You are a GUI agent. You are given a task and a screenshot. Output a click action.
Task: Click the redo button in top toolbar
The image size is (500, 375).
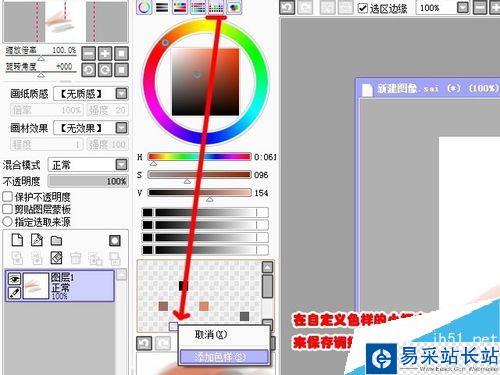click(305, 7)
